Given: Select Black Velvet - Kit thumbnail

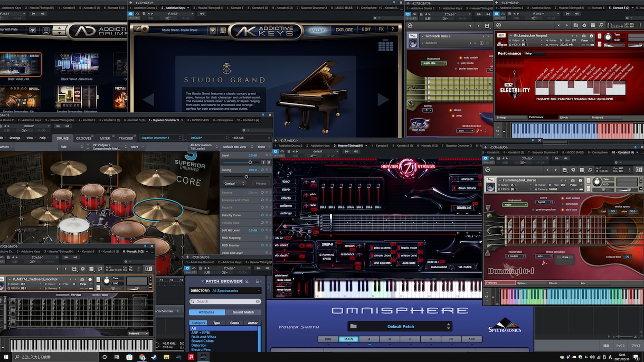Looking at the screenshot, I should [21, 64].
